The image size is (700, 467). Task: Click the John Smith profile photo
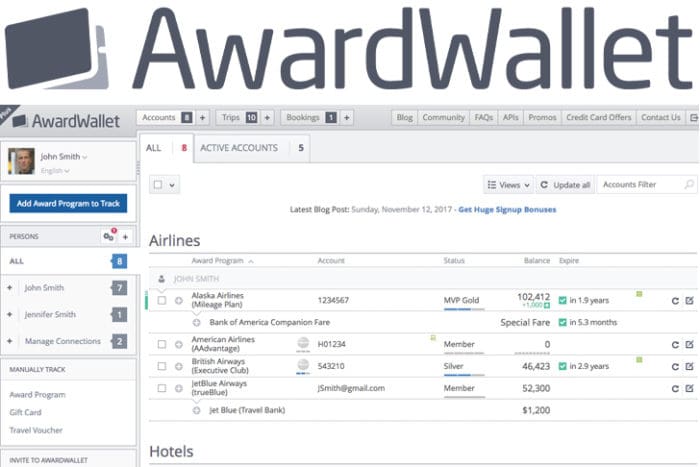[x=21, y=161]
